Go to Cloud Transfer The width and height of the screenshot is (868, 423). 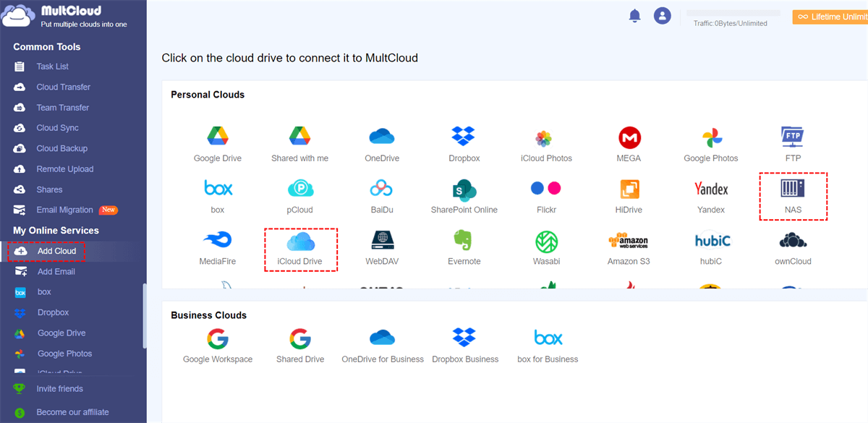(x=63, y=87)
